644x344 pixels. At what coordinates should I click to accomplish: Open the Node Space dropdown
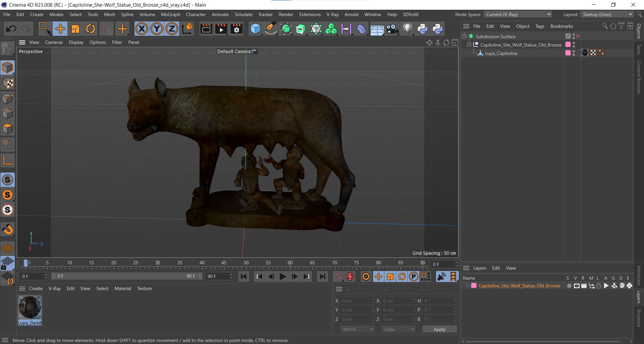tap(518, 14)
